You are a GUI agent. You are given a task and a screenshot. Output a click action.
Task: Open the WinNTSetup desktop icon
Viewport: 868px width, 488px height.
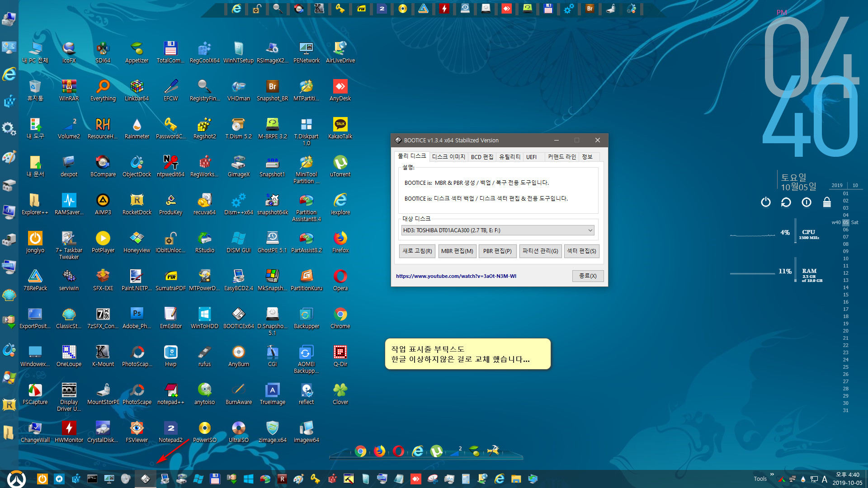(238, 52)
